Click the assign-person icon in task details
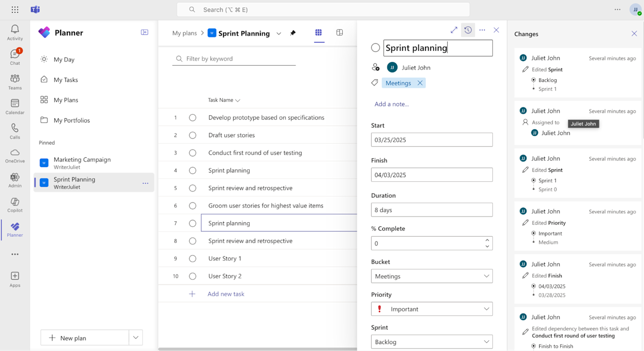The height and width of the screenshot is (351, 644). (375, 67)
